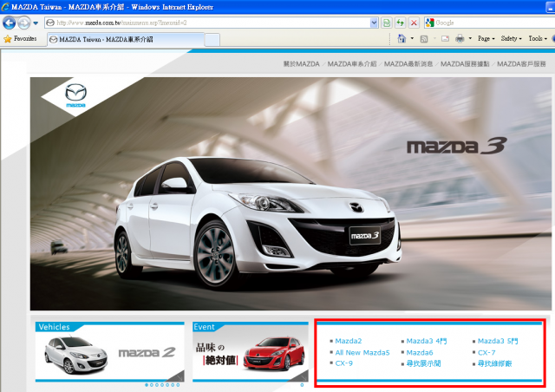The width and height of the screenshot is (555, 392).
Task: Click the Mazda logo on the banner
Action: 75,95
